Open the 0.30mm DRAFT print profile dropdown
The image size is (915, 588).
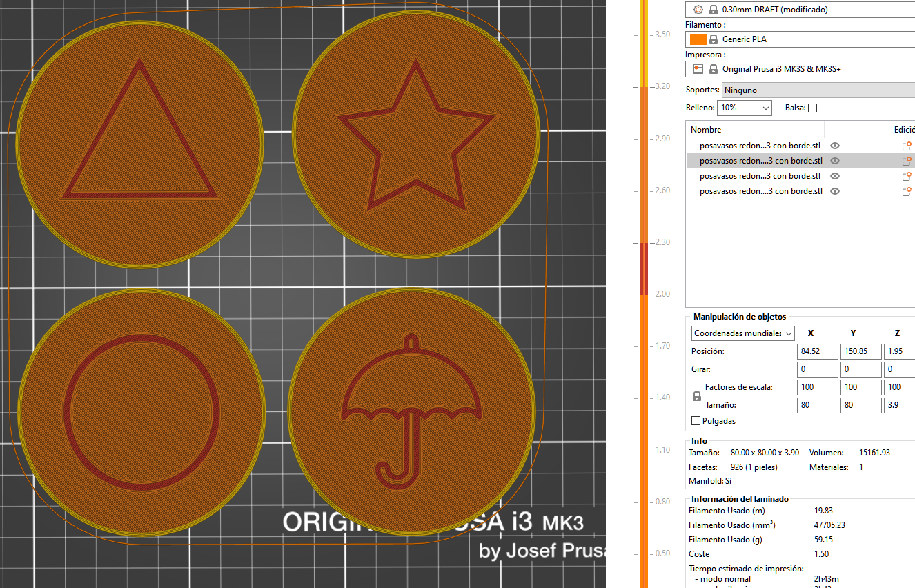(800, 10)
